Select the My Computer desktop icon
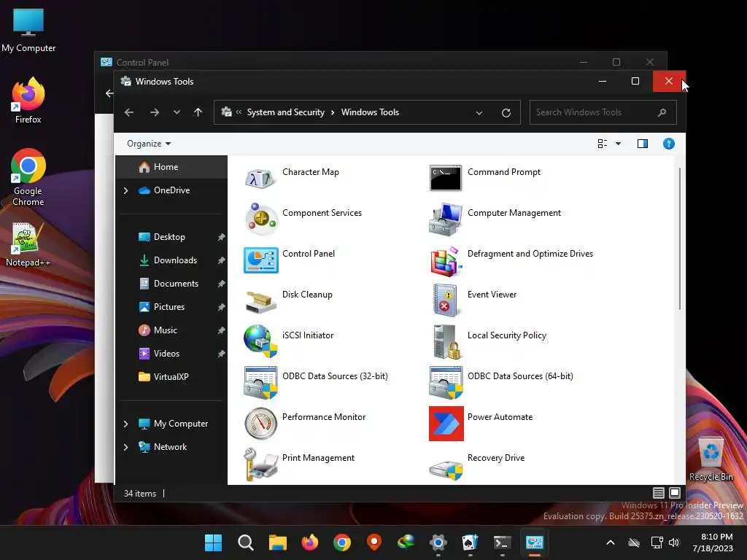This screenshot has width=747, height=560. (x=28, y=29)
